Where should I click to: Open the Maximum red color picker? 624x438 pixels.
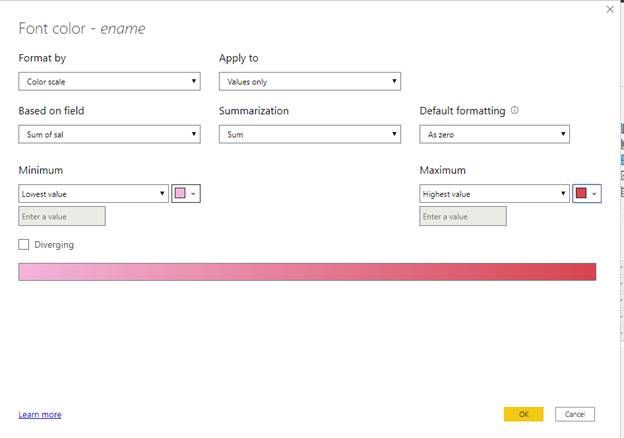pos(587,194)
